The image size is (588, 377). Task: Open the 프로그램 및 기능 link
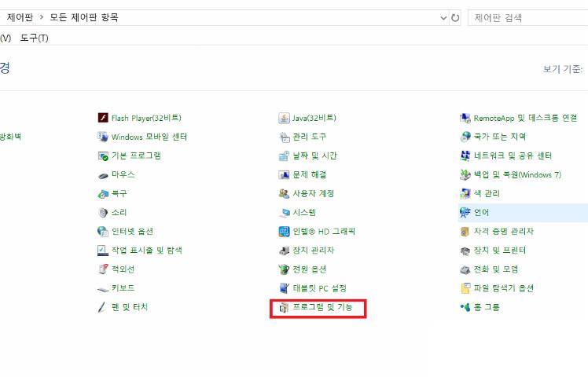(322, 307)
